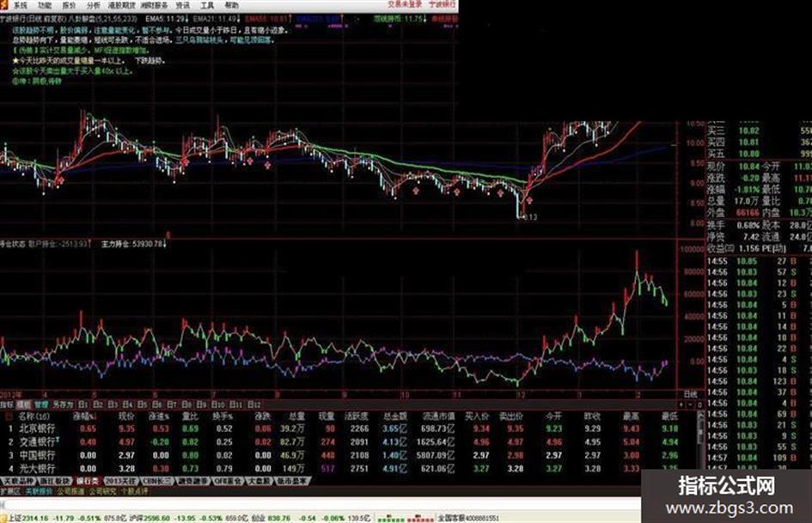Switch to the 日2 template slot
Viewport: 812px width, 523px height.
pos(99,404)
